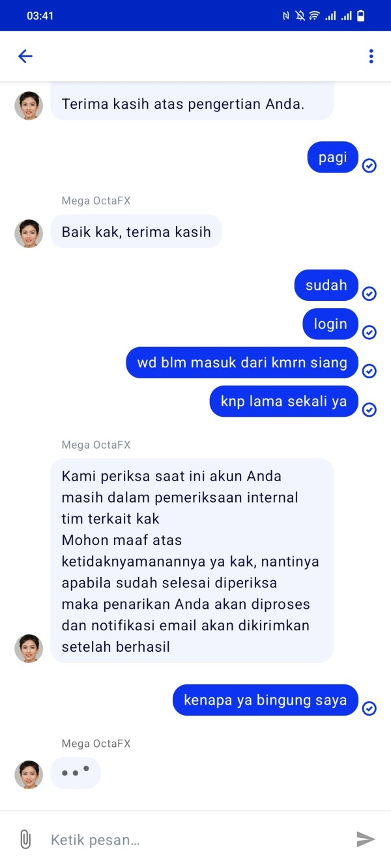Tap agent avatar beside 'Baik kak, terima kasih'
Viewport: 391px width, 868px height.
(29, 234)
